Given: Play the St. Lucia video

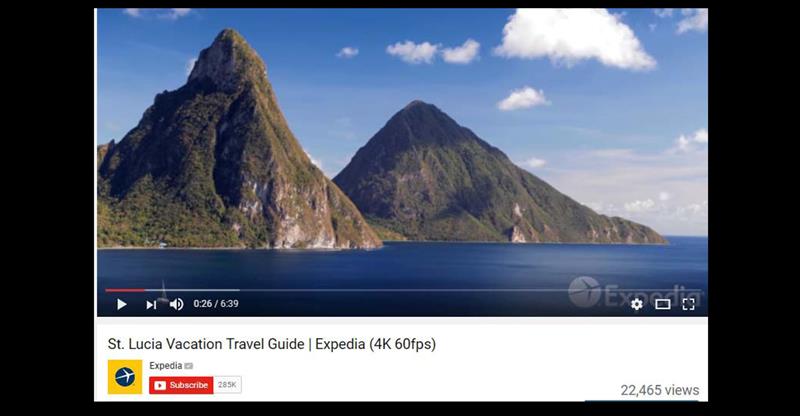Looking at the screenshot, I should [x=121, y=304].
